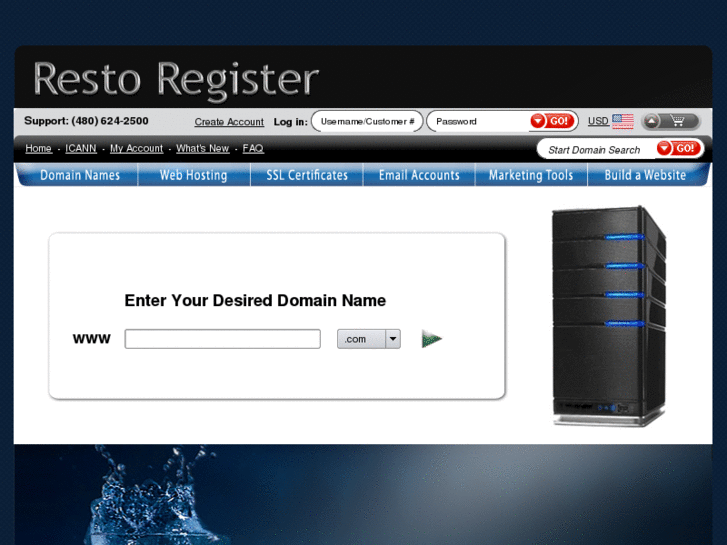Click the server tower image
727x545 pixels.
tap(609, 316)
